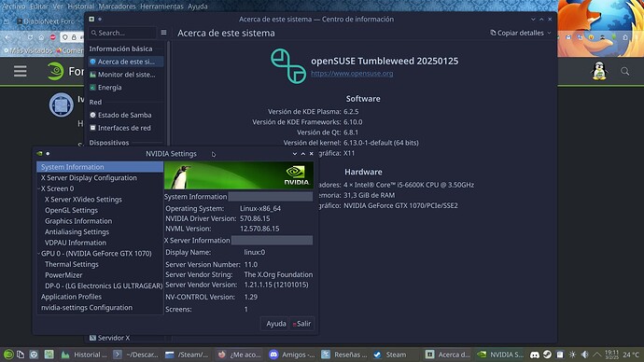
Task: Click the Firefox home icon
Action: coord(41,37)
